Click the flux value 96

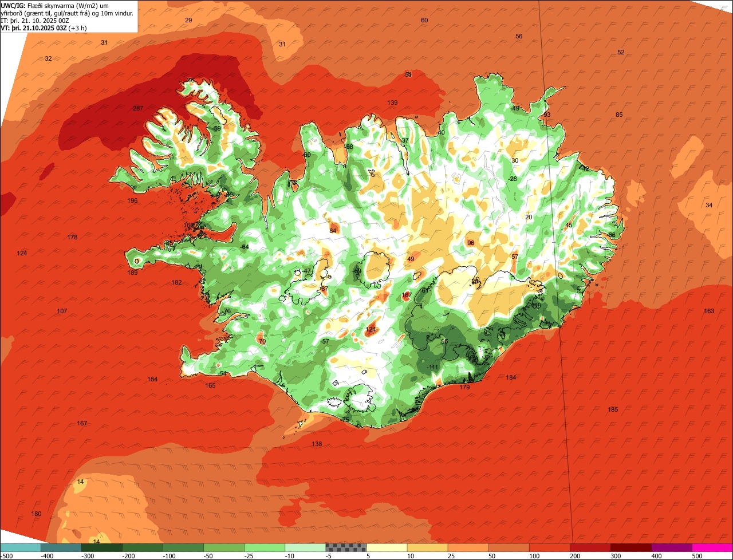coord(471,243)
